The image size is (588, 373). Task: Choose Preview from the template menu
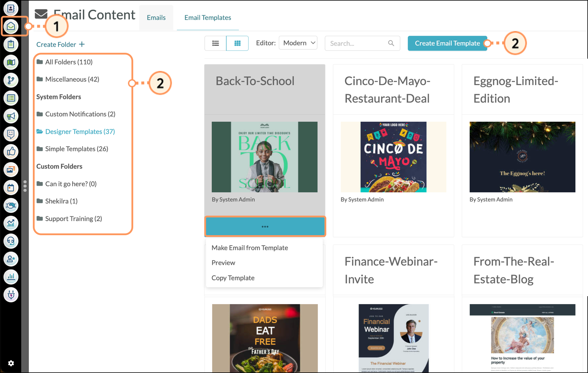pos(223,263)
